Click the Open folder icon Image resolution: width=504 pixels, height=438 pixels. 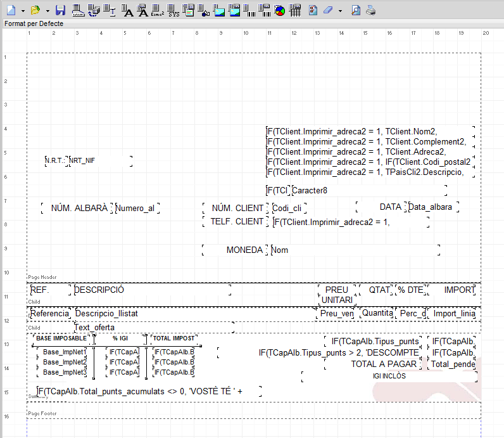tap(35, 10)
